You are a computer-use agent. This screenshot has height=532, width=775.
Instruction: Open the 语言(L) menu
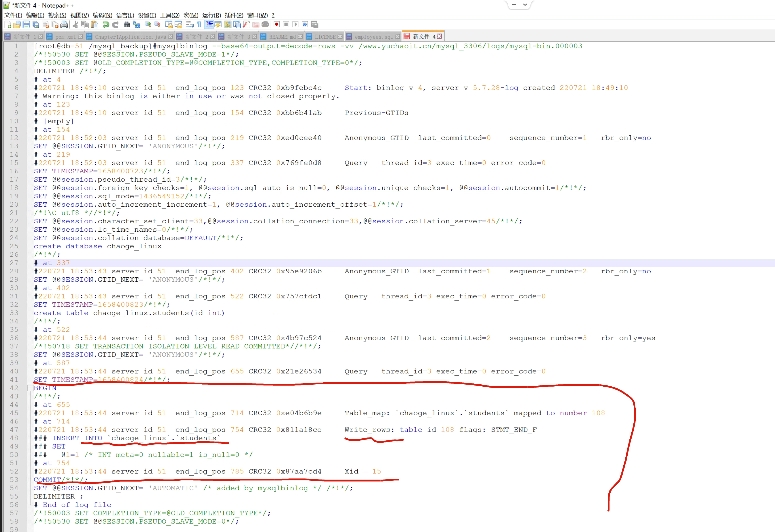[125, 15]
